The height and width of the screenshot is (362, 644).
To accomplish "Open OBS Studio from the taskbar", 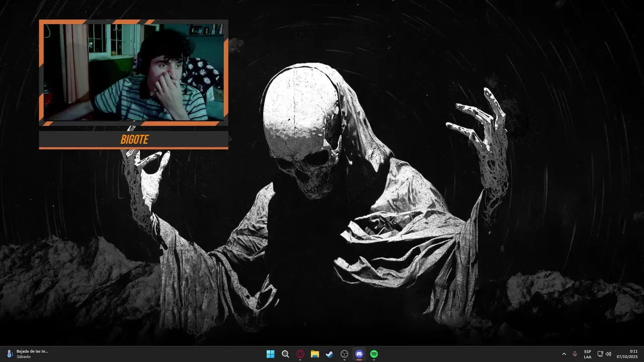I will point(344,354).
